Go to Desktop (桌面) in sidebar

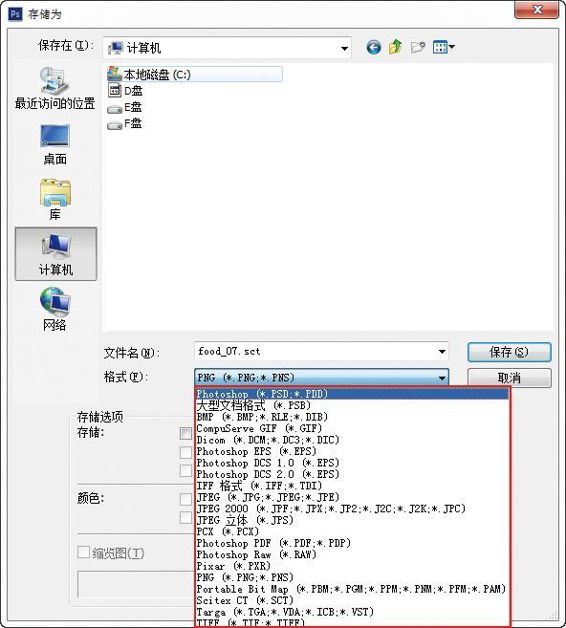tap(55, 145)
